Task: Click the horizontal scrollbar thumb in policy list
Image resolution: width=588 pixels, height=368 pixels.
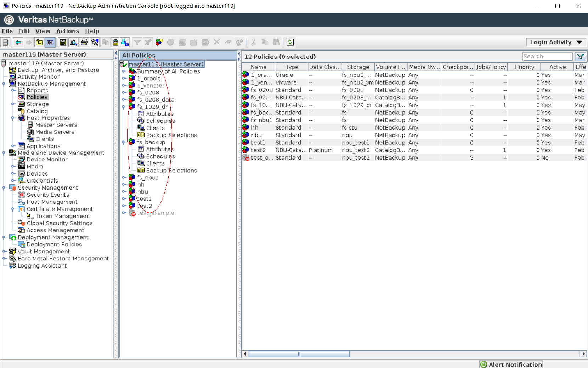Action: 299,354
